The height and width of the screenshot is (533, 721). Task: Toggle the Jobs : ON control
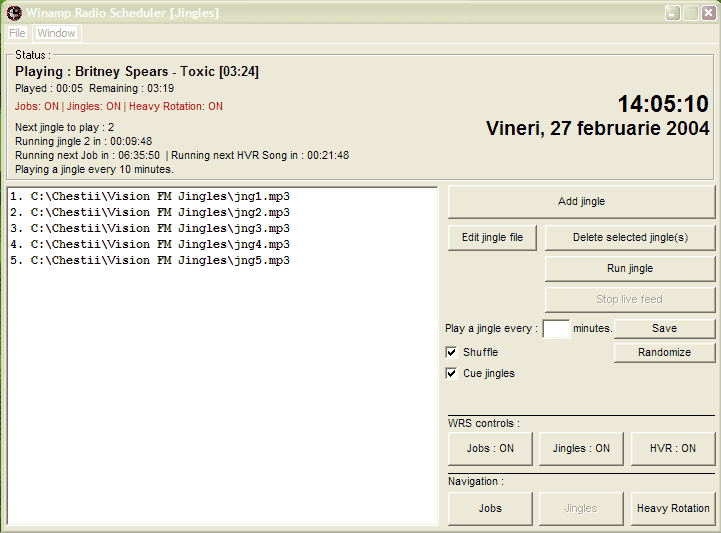click(490, 448)
